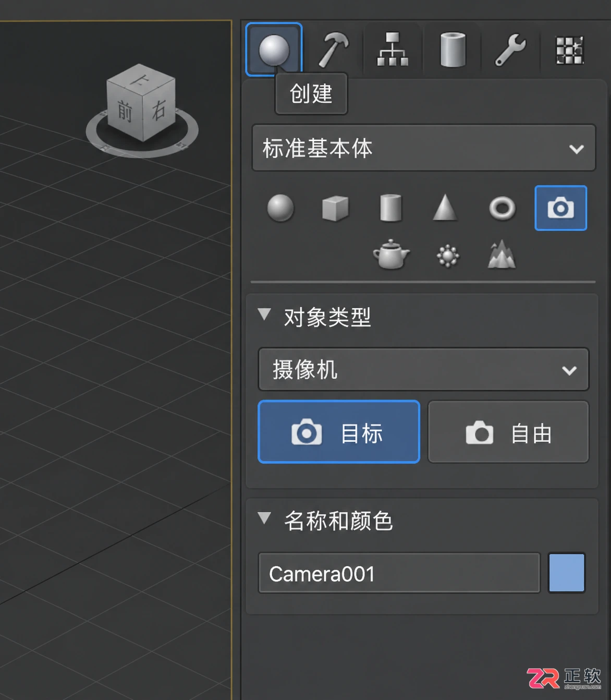Image resolution: width=611 pixels, height=700 pixels.
Task: Click the 前 face of ViewCube
Action: 125,111
